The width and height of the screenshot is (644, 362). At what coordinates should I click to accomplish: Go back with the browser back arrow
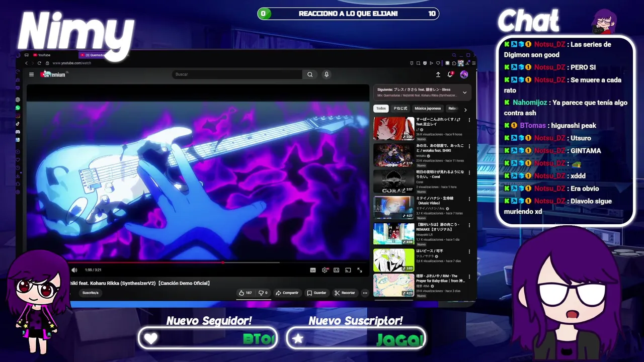26,63
